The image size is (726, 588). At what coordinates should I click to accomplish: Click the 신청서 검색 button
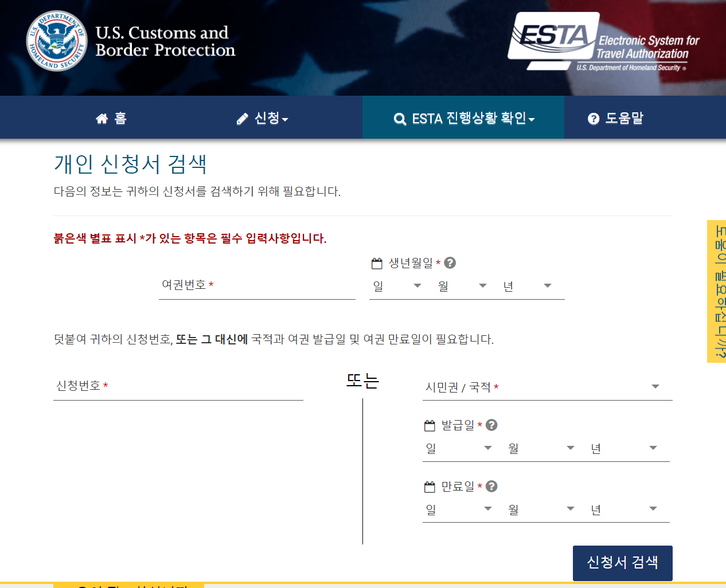click(622, 563)
